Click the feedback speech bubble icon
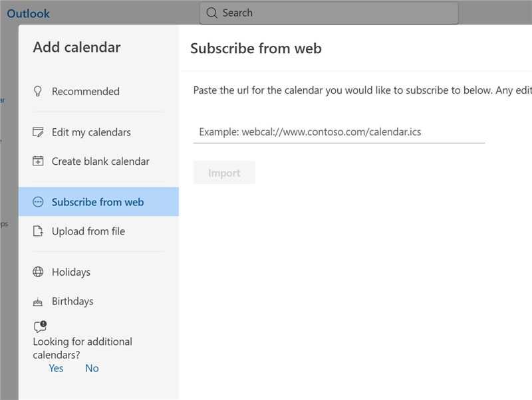Image resolution: width=532 pixels, height=400 pixels. tap(40, 327)
